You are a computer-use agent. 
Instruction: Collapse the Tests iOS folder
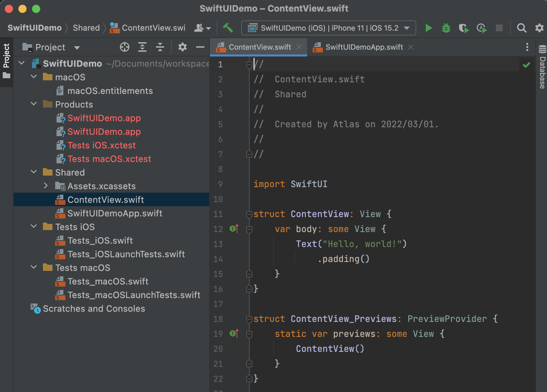coord(34,226)
